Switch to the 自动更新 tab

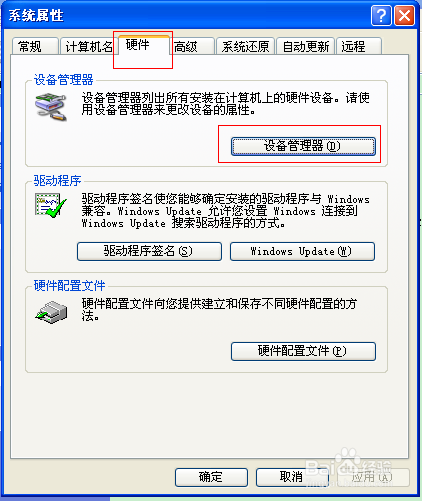pos(305,46)
